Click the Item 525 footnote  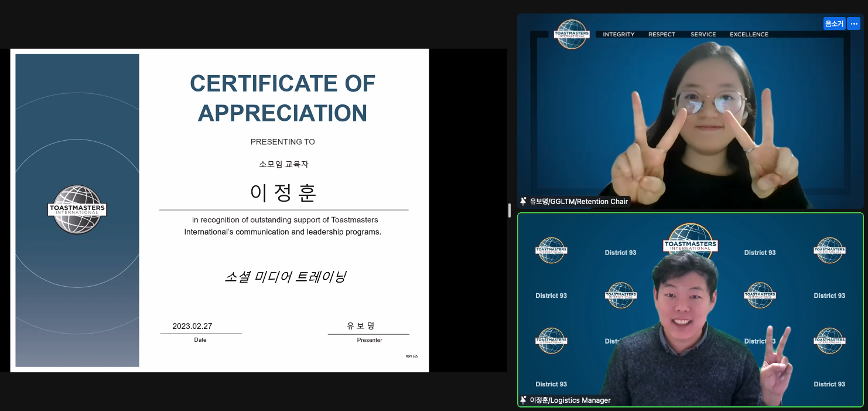click(412, 356)
